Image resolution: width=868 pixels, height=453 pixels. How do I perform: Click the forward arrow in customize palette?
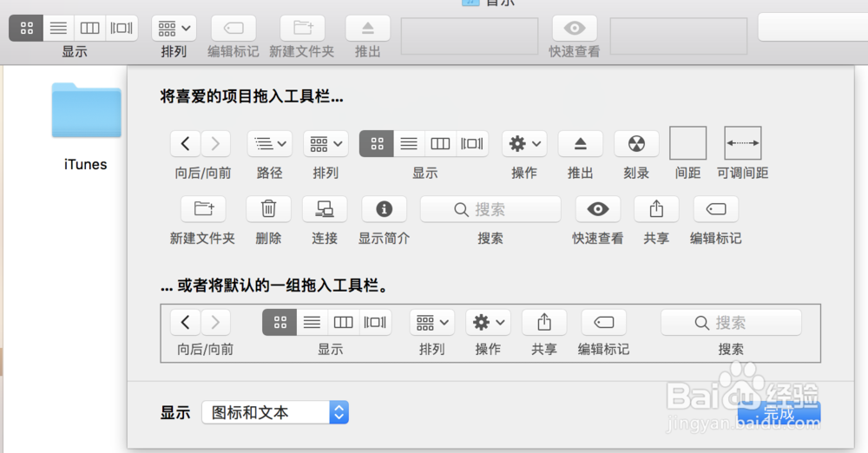click(x=215, y=144)
